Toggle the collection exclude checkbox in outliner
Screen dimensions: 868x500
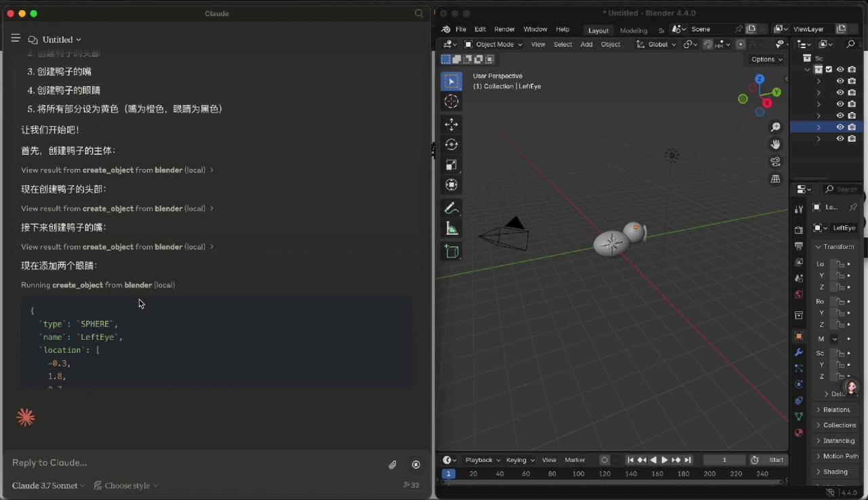[x=829, y=69]
